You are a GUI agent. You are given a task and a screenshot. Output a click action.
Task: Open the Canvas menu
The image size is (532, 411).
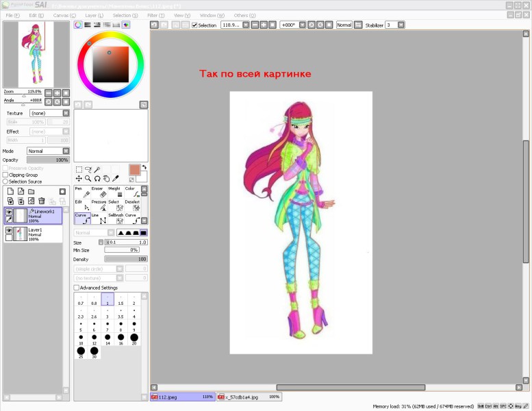pyautogui.click(x=64, y=15)
